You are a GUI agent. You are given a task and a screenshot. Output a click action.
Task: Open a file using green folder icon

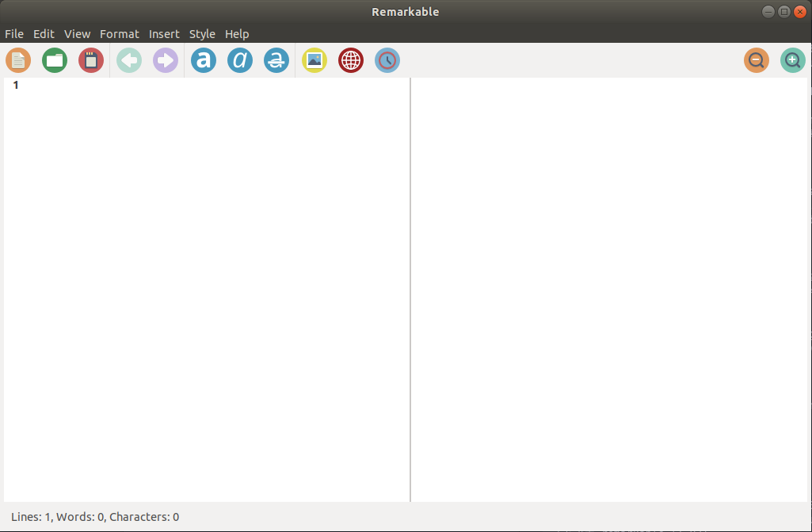pyautogui.click(x=55, y=60)
